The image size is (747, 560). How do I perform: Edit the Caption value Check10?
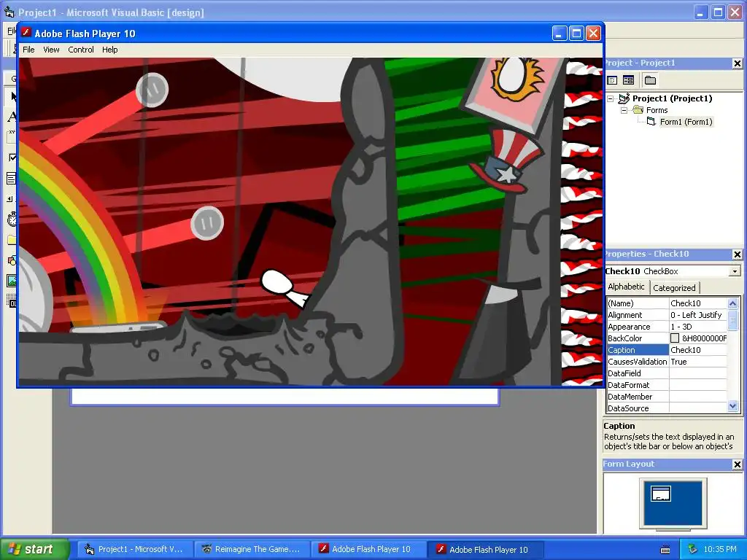click(698, 350)
